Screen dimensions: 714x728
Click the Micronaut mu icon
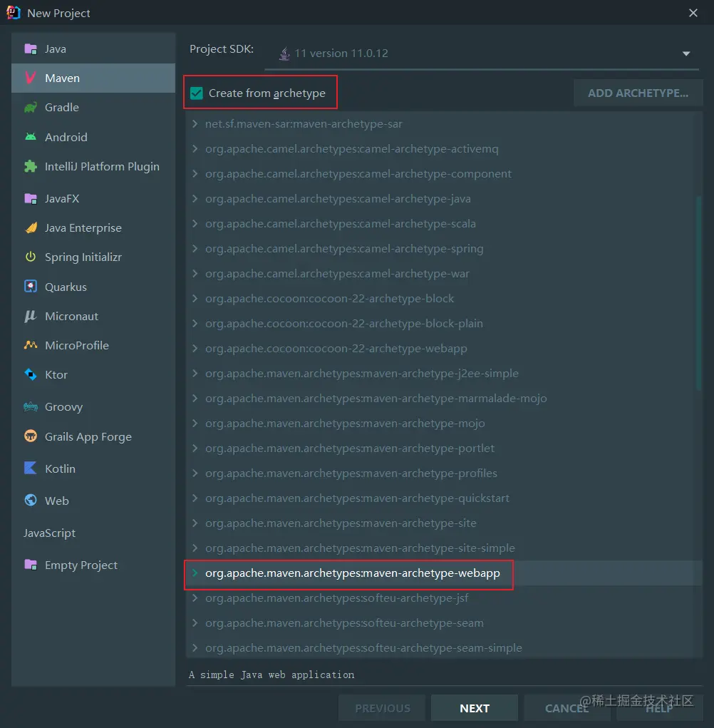tap(31, 316)
